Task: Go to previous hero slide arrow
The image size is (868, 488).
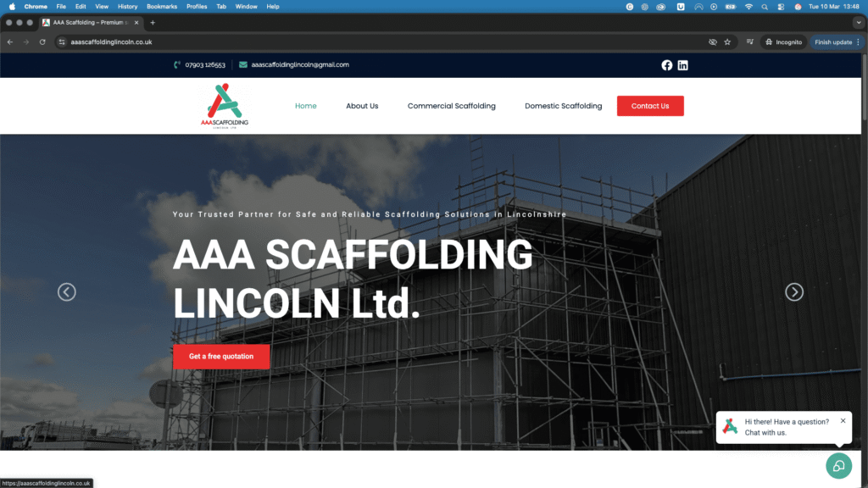Action: coord(67,292)
